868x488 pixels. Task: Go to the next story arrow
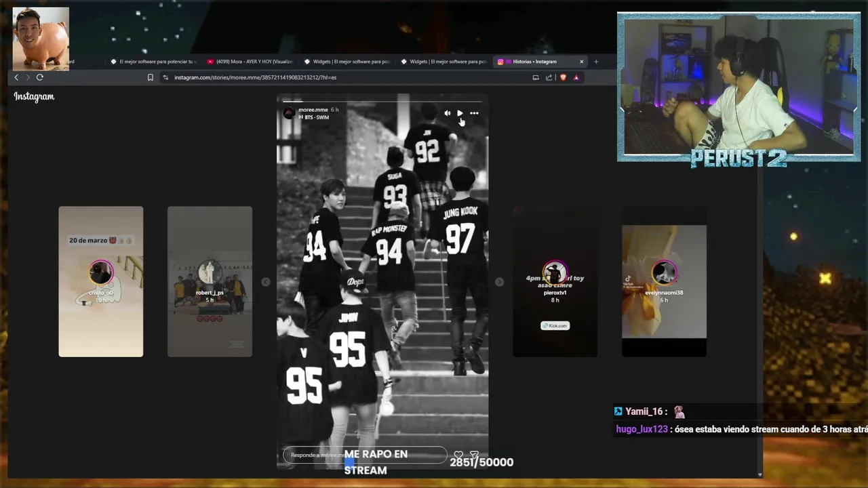pyautogui.click(x=499, y=282)
